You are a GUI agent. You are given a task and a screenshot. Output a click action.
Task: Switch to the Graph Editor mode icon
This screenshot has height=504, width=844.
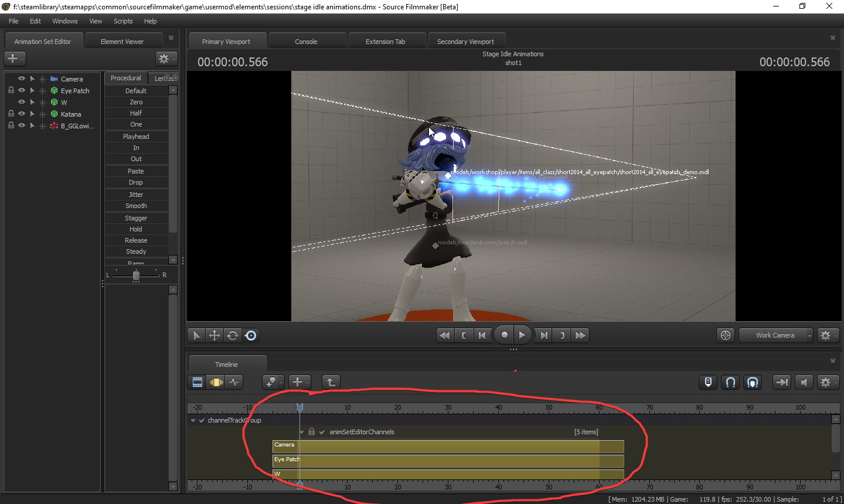coord(234,382)
